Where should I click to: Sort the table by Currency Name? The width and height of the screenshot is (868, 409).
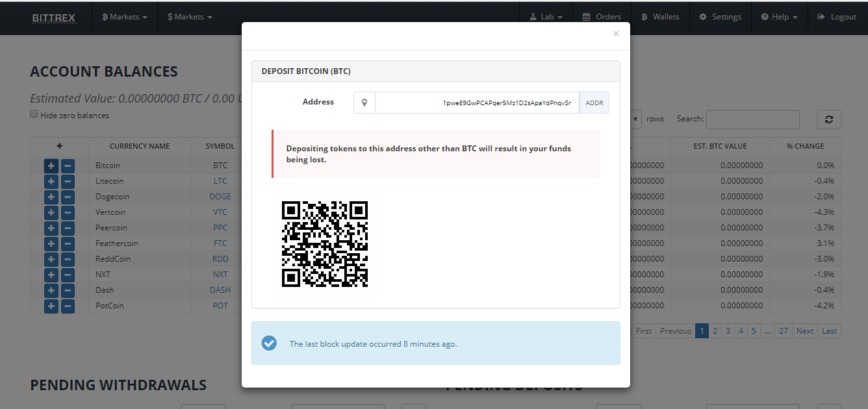coord(140,147)
